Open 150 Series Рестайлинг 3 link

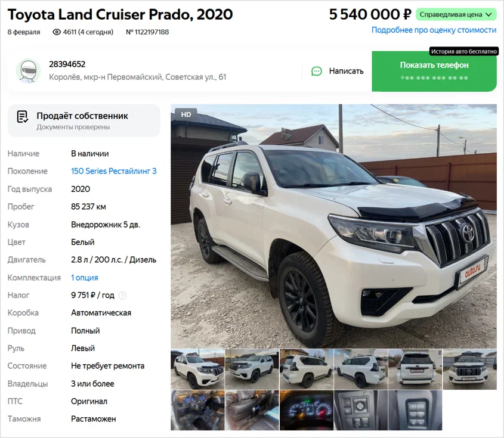(x=114, y=171)
